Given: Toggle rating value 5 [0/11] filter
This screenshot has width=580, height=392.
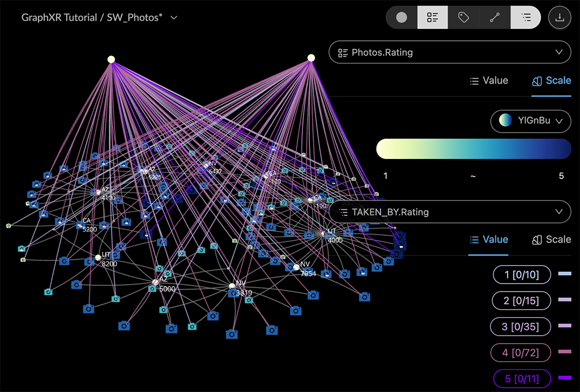Looking at the screenshot, I should 521,379.
